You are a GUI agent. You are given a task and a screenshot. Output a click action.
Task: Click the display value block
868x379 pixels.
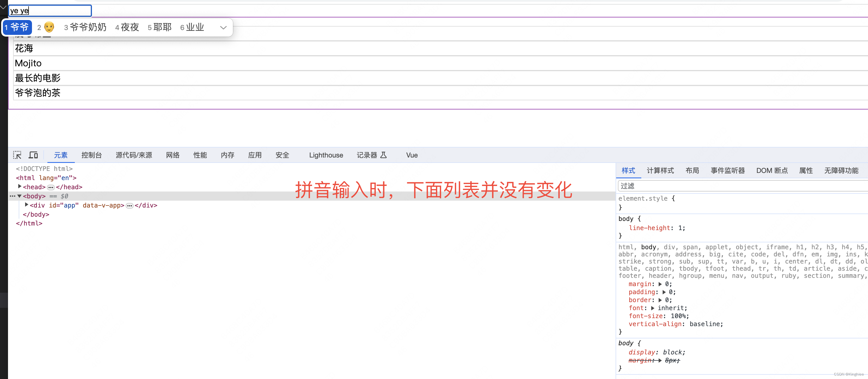tap(672, 352)
